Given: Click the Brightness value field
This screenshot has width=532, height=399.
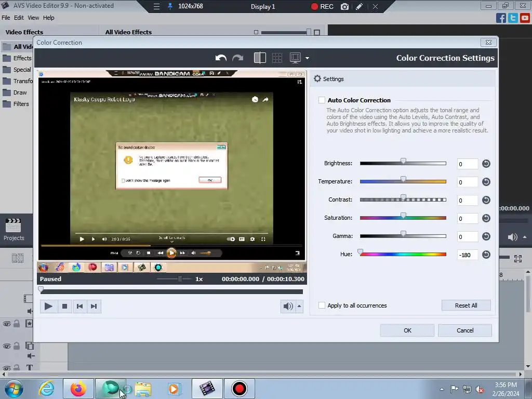Looking at the screenshot, I should [x=468, y=164].
